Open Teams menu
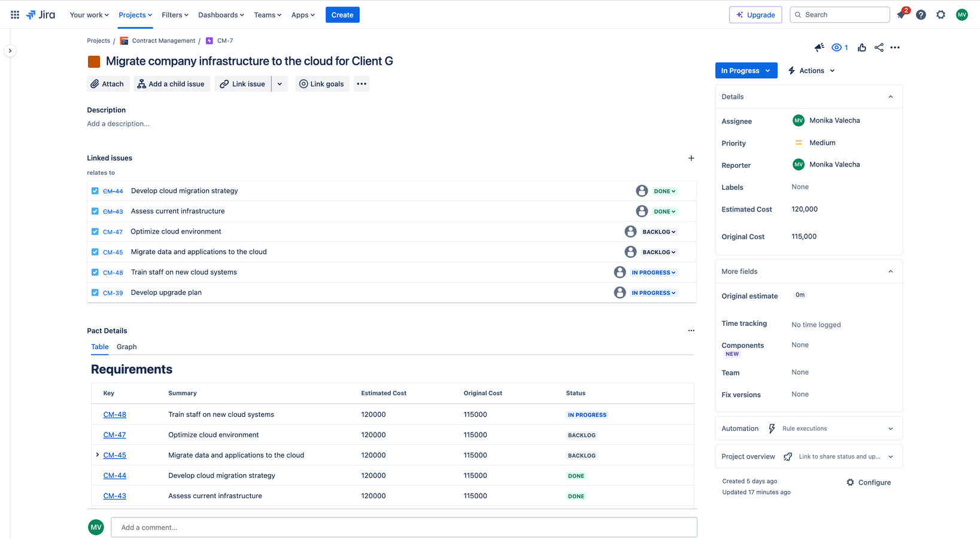 pos(268,15)
